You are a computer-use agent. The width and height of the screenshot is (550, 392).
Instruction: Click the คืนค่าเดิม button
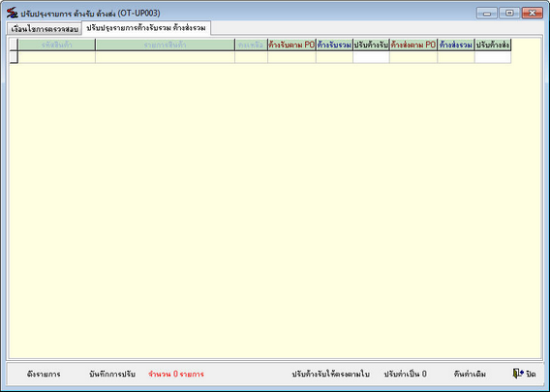(470, 374)
